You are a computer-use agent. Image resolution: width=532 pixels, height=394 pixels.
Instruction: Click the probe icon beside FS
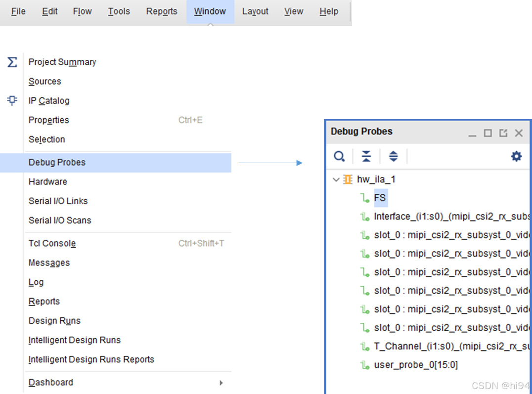pyautogui.click(x=365, y=198)
